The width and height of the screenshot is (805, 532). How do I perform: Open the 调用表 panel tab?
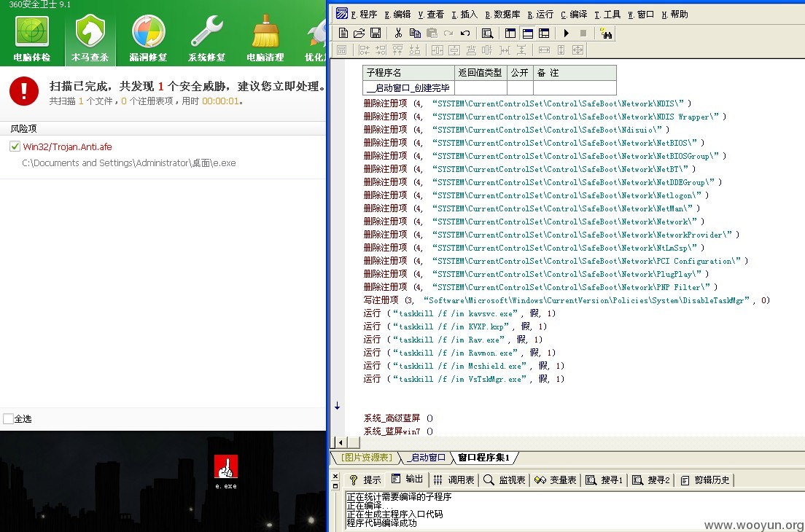click(x=454, y=480)
